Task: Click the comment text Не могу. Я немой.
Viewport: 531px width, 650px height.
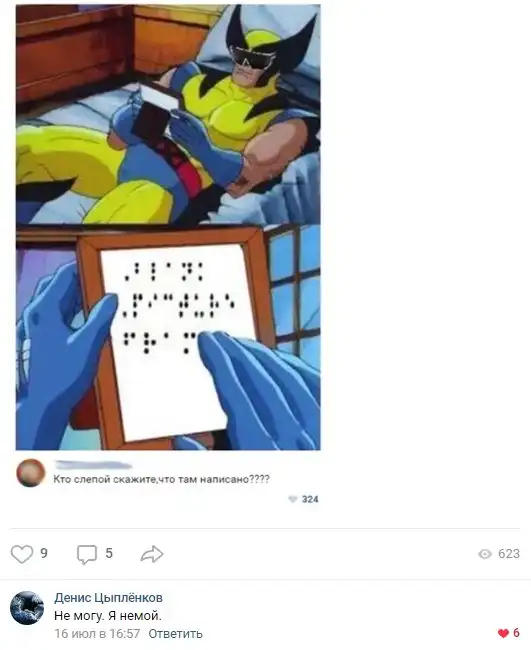Action: pos(108,616)
